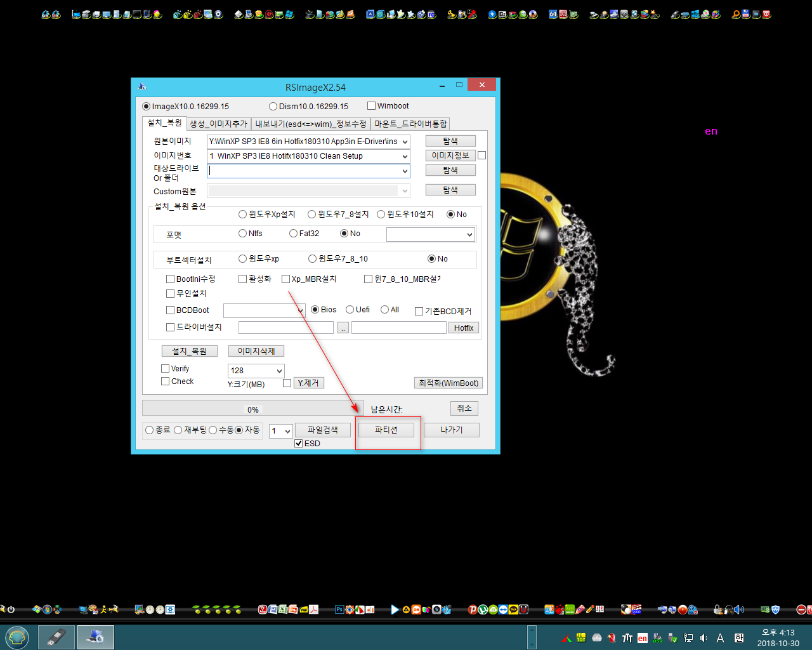Click the IME 'A' input mode indicator
This screenshot has height=650, width=812.
pos(721,638)
